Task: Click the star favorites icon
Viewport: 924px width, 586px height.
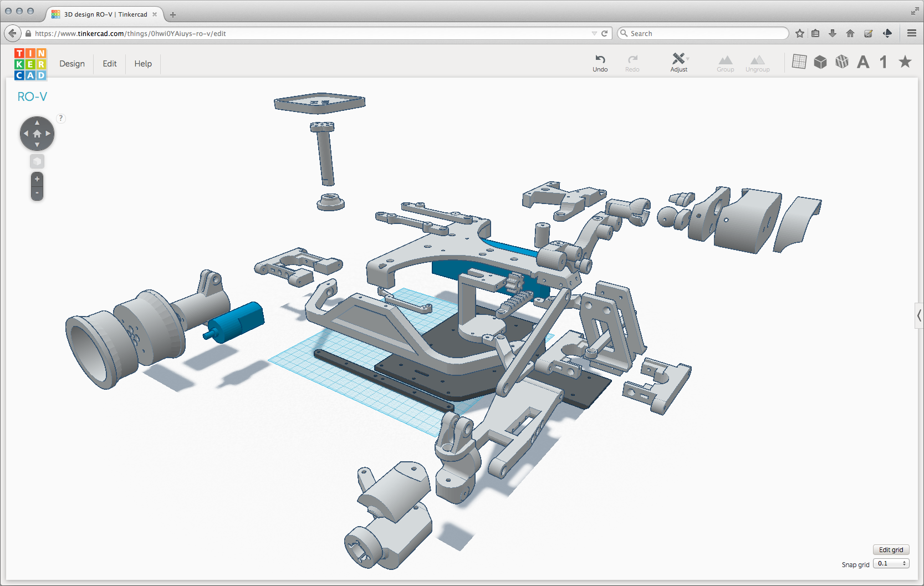Action: pyautogui.click(x=905, y=62)
